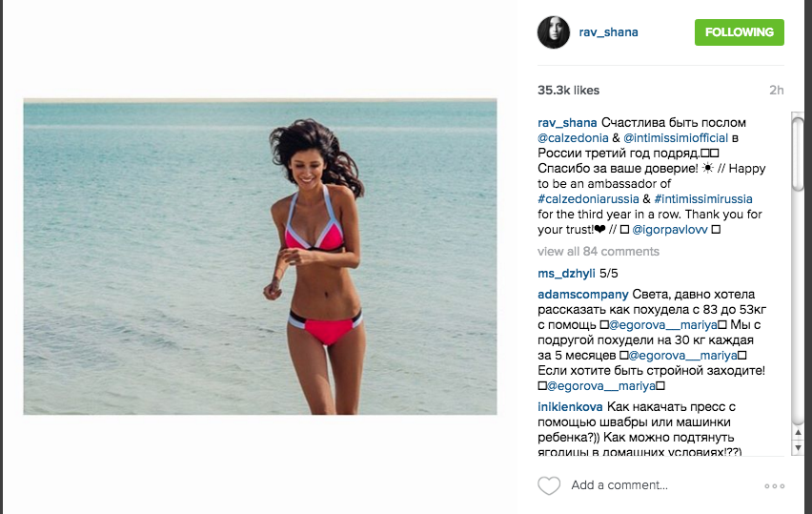Open the @intimissimiofficial mention link
Image resolution: width=812 pixels, height=514 pixels.
coord(676,138)
